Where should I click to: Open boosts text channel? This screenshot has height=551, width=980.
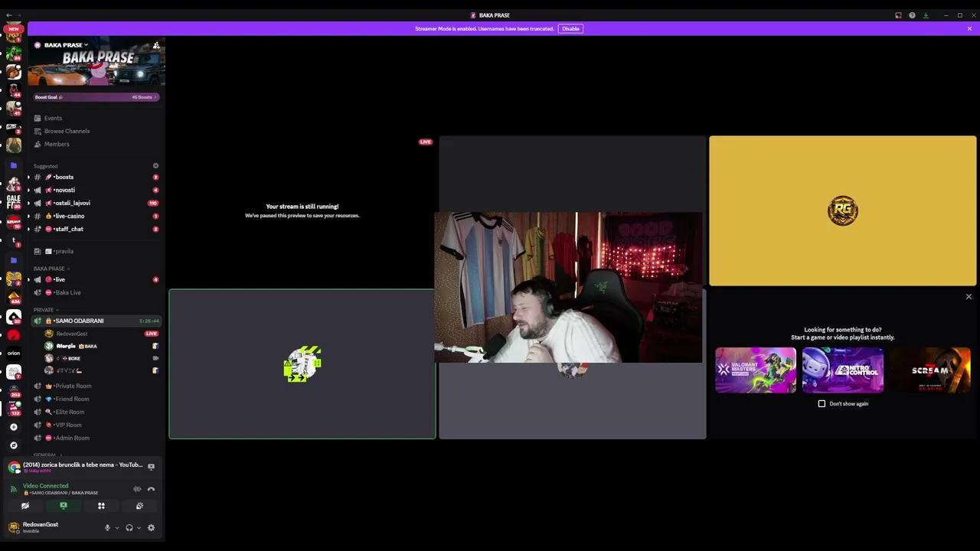[x=96, y=177]
